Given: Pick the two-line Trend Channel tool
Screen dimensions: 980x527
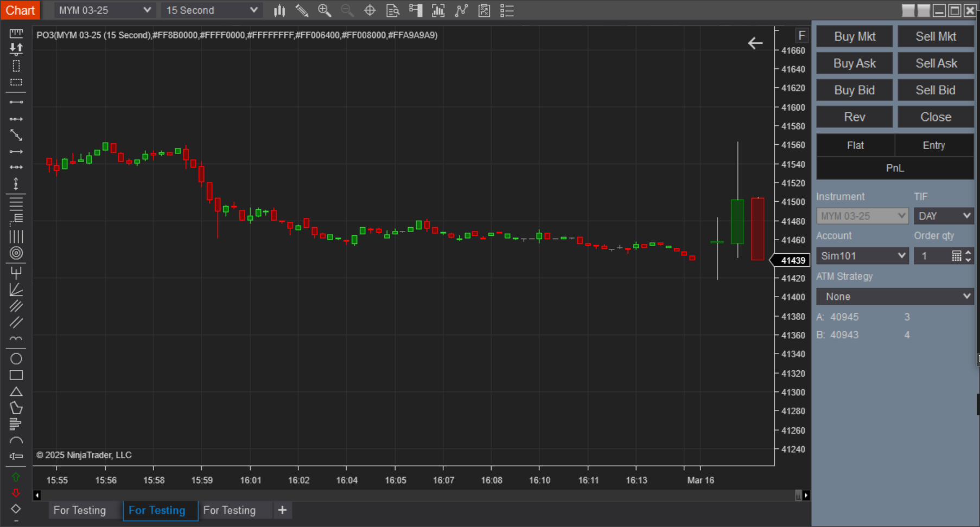Looking at the screenshot, I should 16,323.
